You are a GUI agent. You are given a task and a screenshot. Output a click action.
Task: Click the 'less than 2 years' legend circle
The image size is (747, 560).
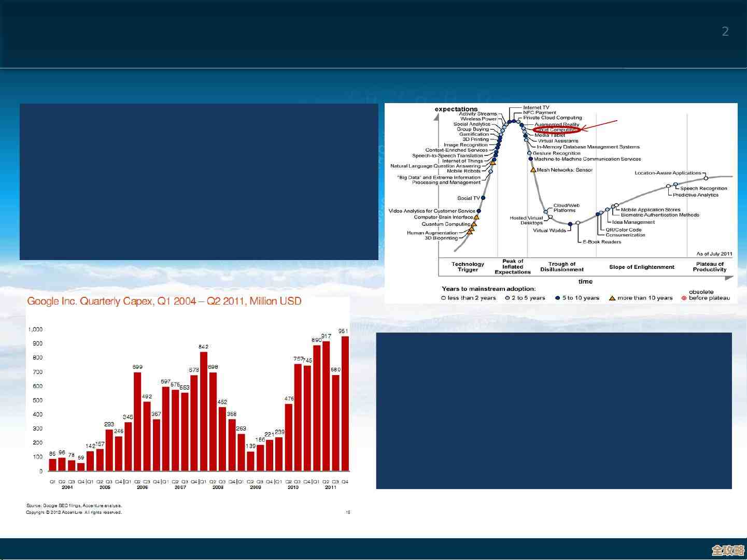tap(444, 298)
